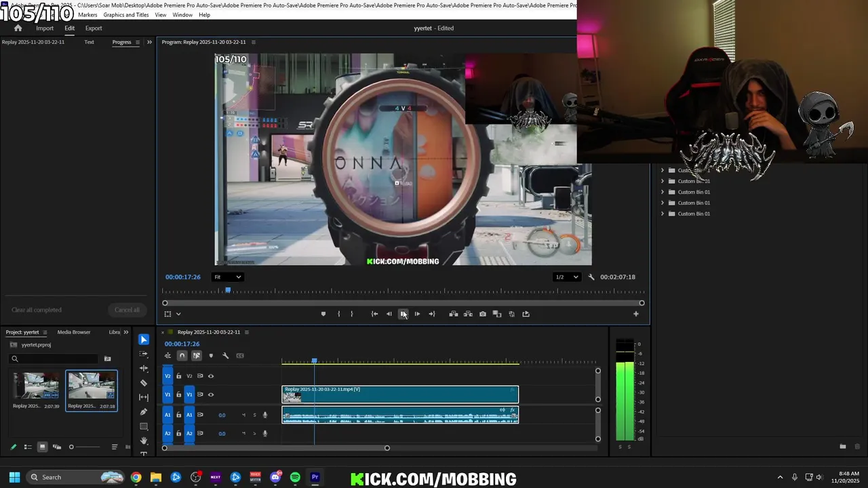This screenshot has width=868, height=488.
Task: Click the Extract button
Action: tap(468, 314)
